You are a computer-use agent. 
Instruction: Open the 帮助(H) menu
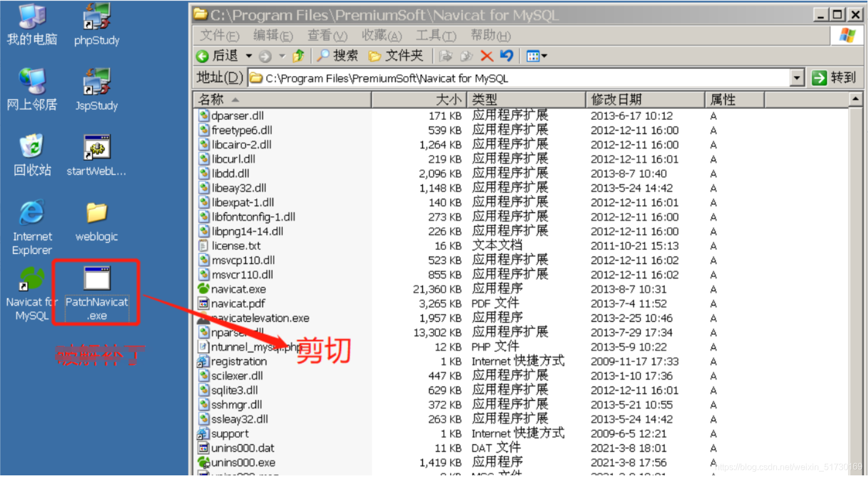pos(490,36)
